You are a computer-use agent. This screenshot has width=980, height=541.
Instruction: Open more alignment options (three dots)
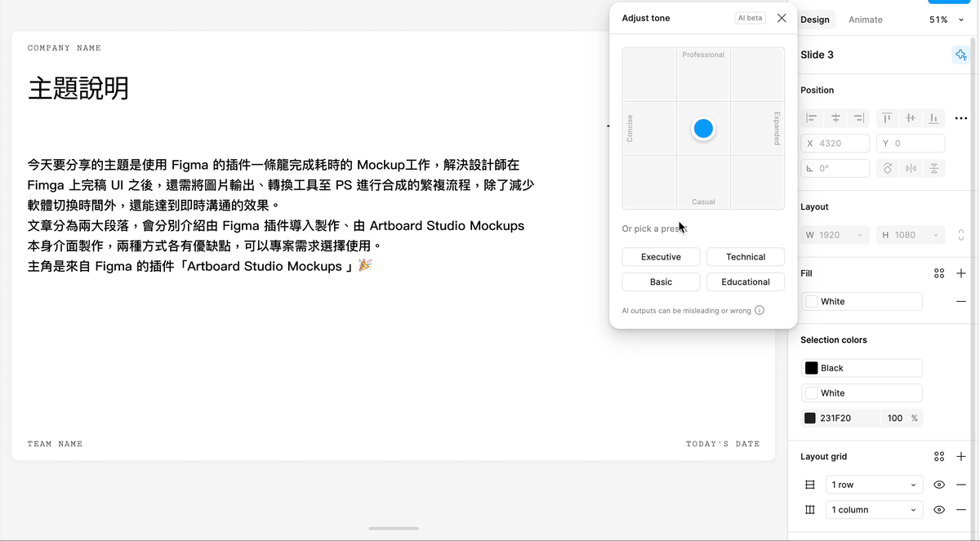pos(961,118)
